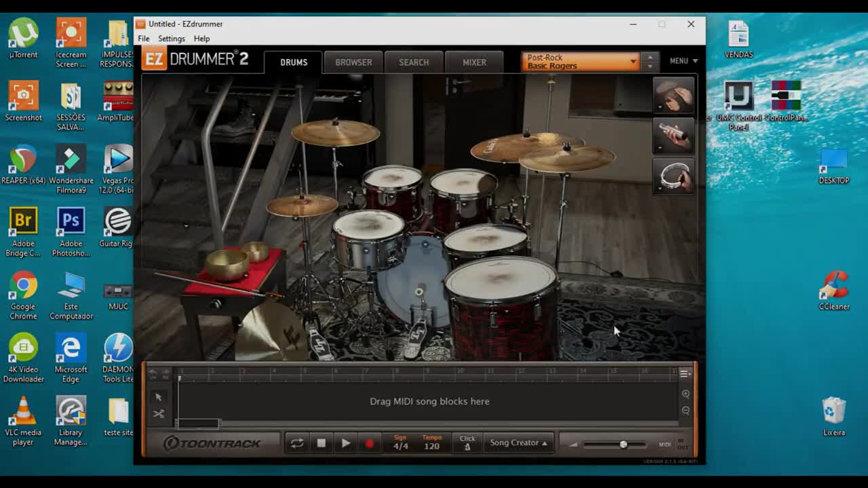Select previous preset with up arrow
The image size is (868, 488).
tap(650, 57)
